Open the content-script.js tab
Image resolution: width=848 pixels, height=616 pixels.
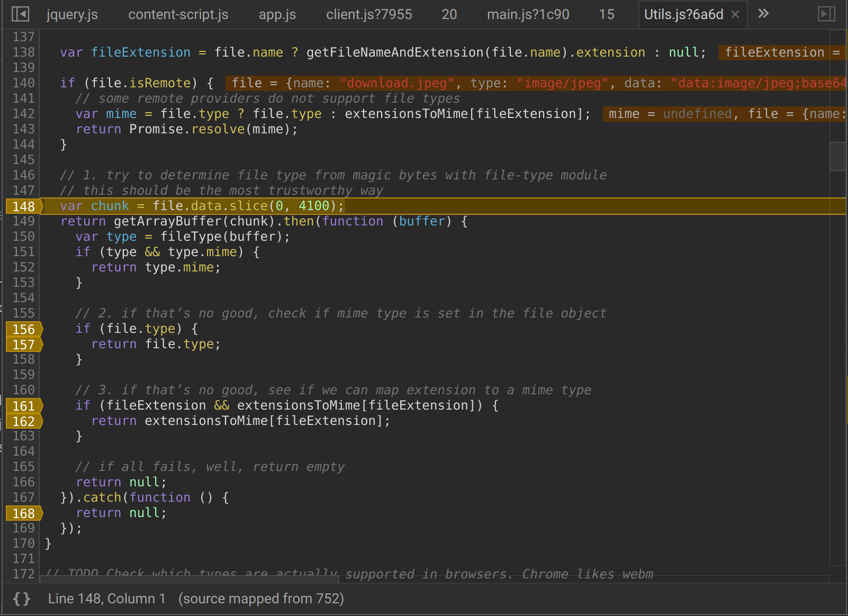pos(178,14)
